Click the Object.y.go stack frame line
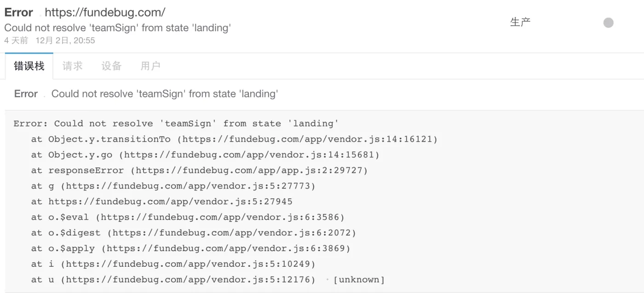 click(x=205, y=155)
